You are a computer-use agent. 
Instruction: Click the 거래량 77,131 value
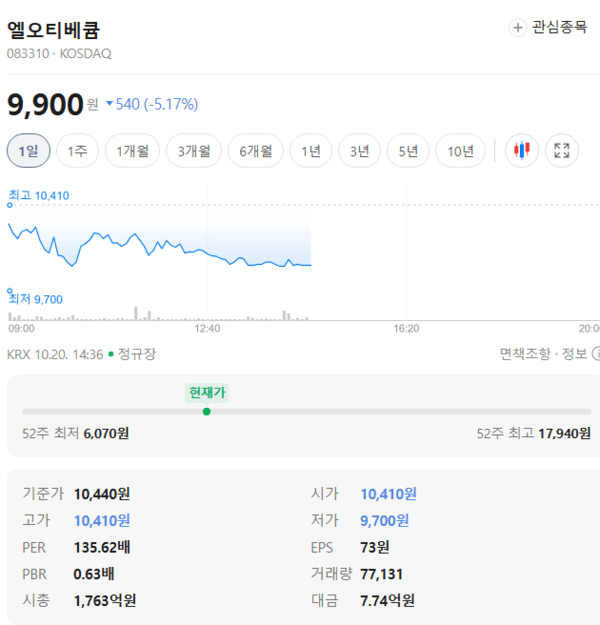[x=381, y=574]
